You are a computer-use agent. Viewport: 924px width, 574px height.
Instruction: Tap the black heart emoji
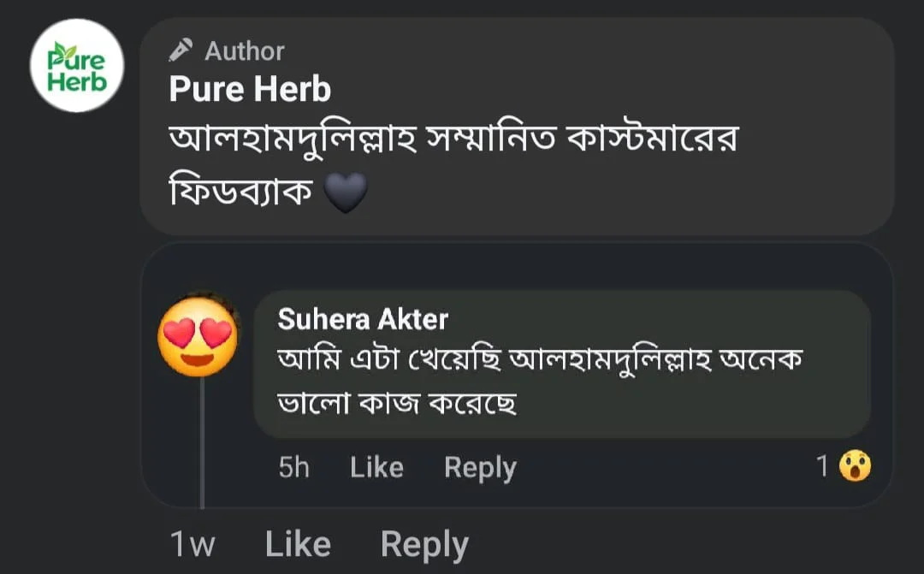pos(346,193)
